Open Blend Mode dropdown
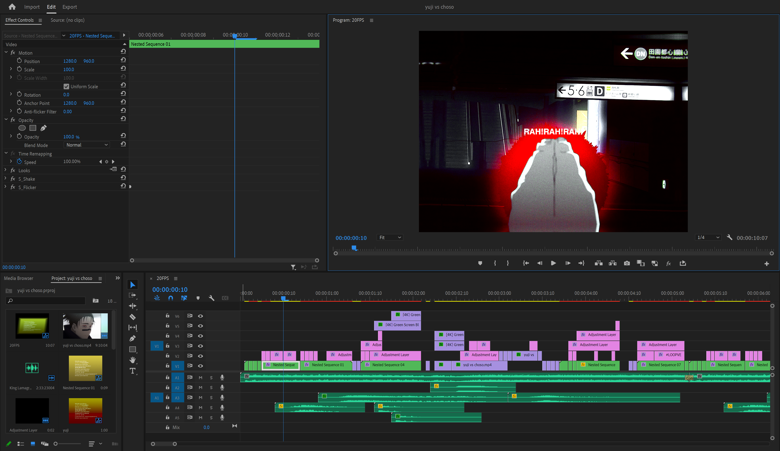The height and width of the screenshot is (451, 780). pos(87,145)
